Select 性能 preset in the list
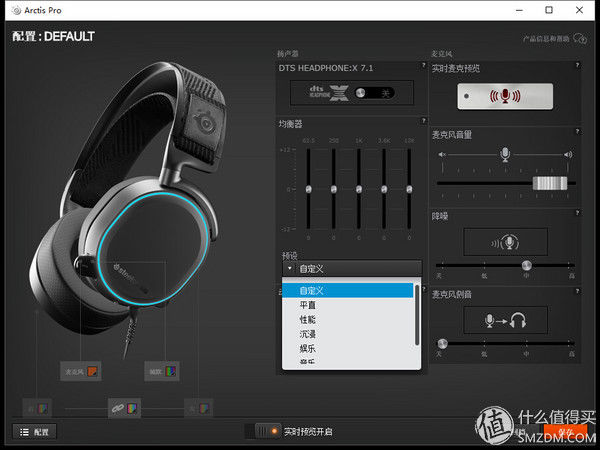 (x=347, y=320)
